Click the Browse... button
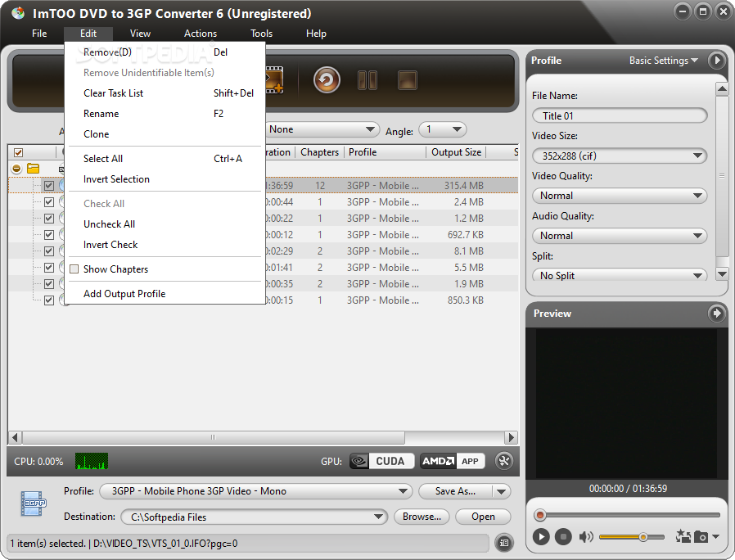The height and width of the screenshot is (560, 735). pyautogui.click(x=422, y=517)
